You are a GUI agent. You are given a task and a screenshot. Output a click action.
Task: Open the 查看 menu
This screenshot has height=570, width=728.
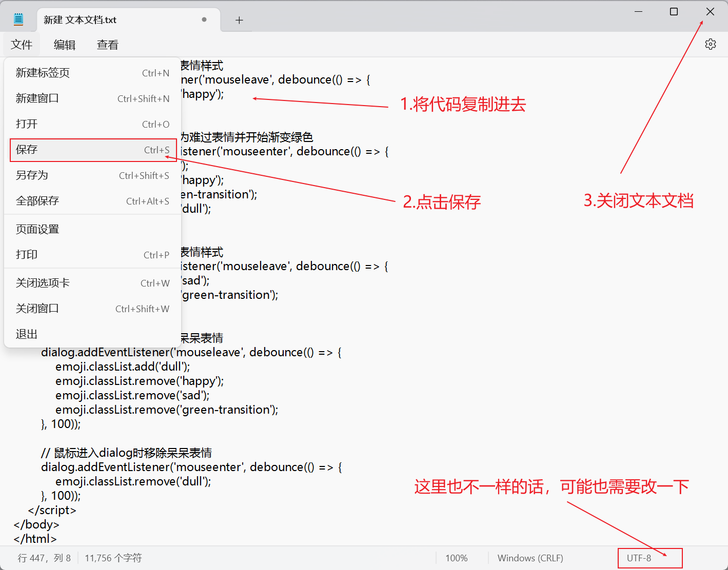coord(108,45)
